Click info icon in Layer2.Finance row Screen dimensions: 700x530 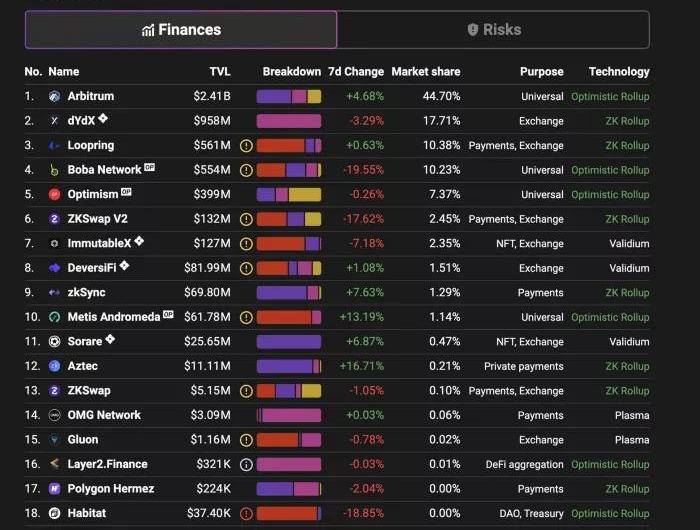(246, 464)
